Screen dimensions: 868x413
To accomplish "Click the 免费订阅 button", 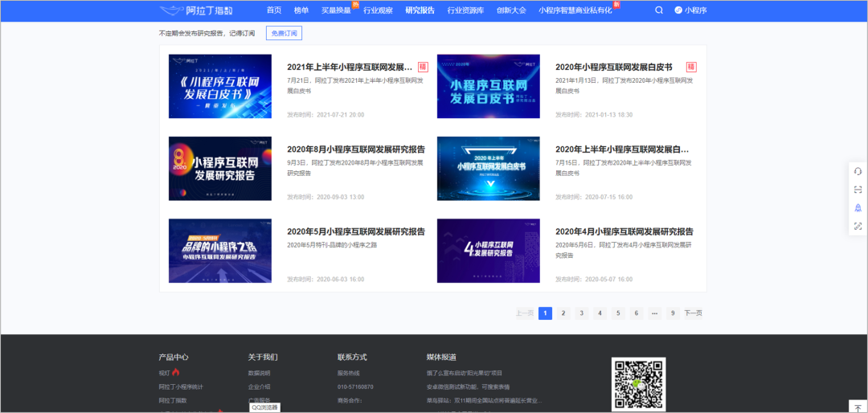I will click(x=284, y=34).
